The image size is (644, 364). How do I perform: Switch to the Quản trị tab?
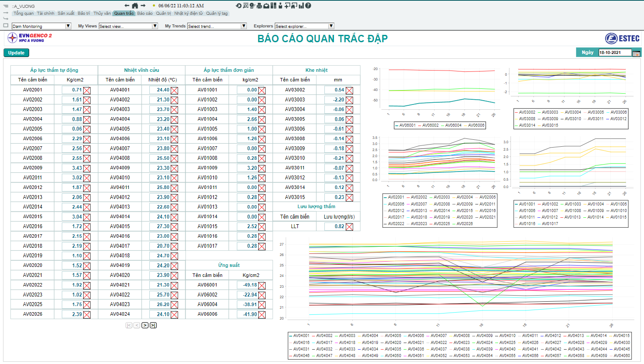[x=164, y=13]
